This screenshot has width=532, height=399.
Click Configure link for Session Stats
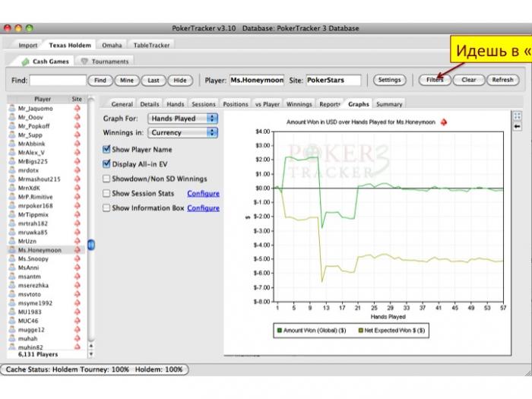203,193
